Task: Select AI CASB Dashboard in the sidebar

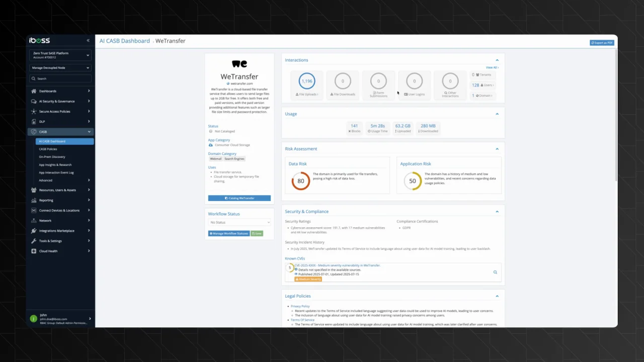Action: point(64,141)
